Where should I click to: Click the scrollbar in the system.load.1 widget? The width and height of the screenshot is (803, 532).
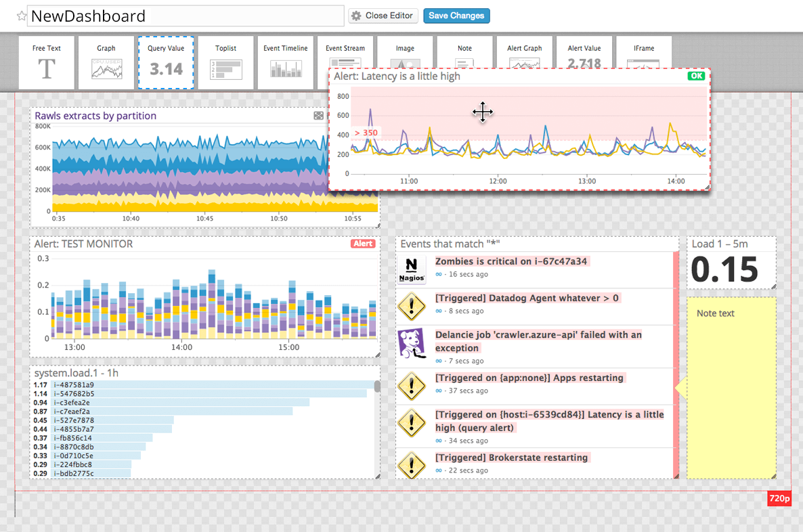click(x=376, y=386)
